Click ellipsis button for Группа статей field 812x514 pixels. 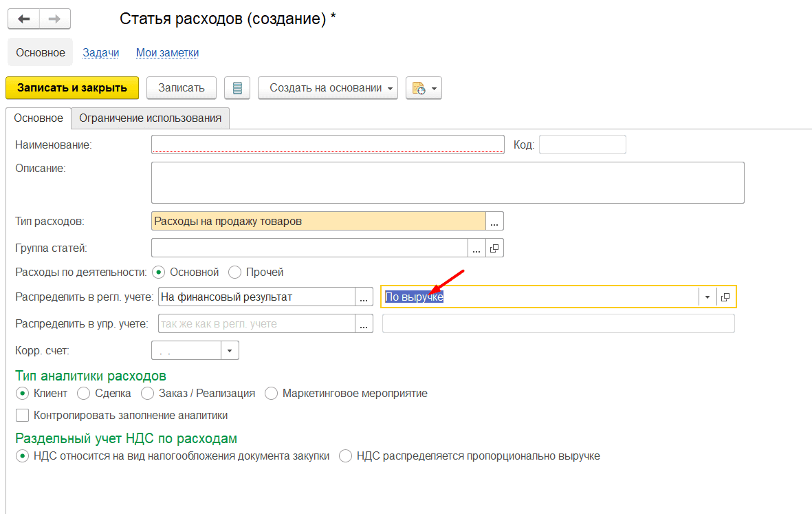tap(477, 248)
